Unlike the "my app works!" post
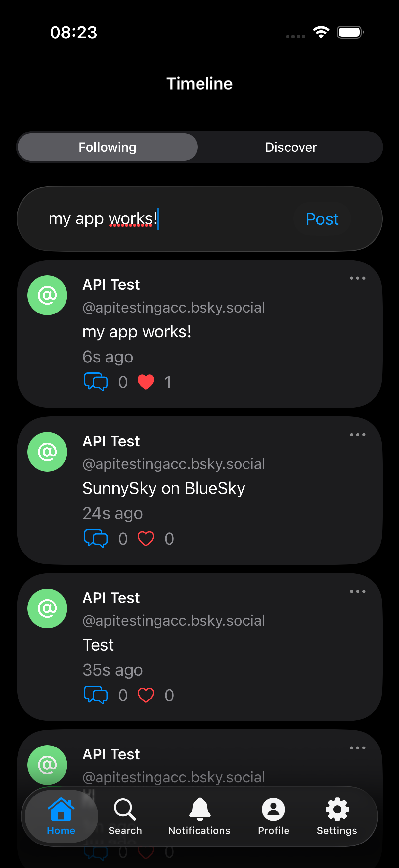Viewport: 399px width, 868px height. (146, 382)
